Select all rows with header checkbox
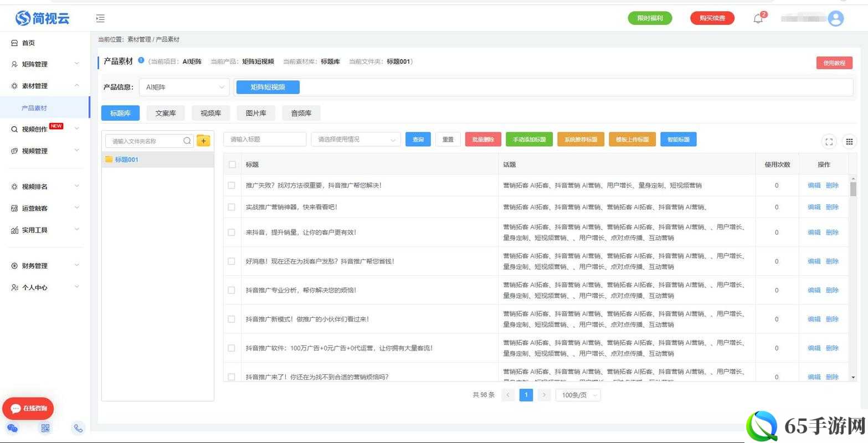Image resolution: width=868 pixels, height=443 pixels. (x=232, y=164)
